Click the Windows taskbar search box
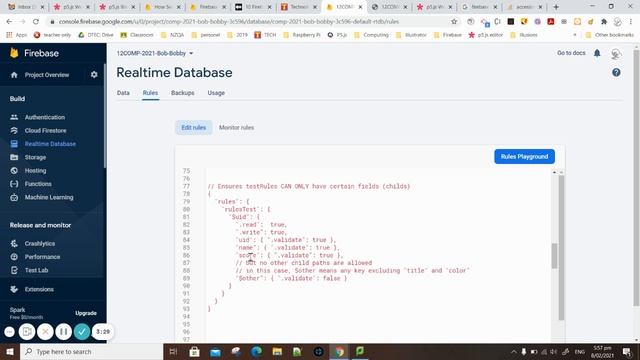 click(x=92, y=351)
